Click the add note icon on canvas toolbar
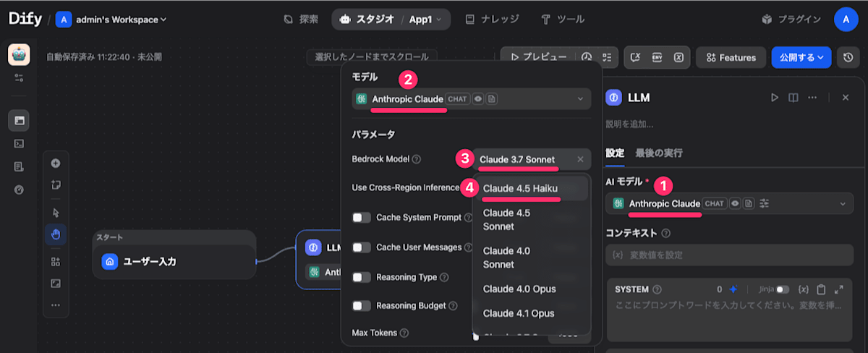This screenshot has height=353, width=868. (56, 184)
